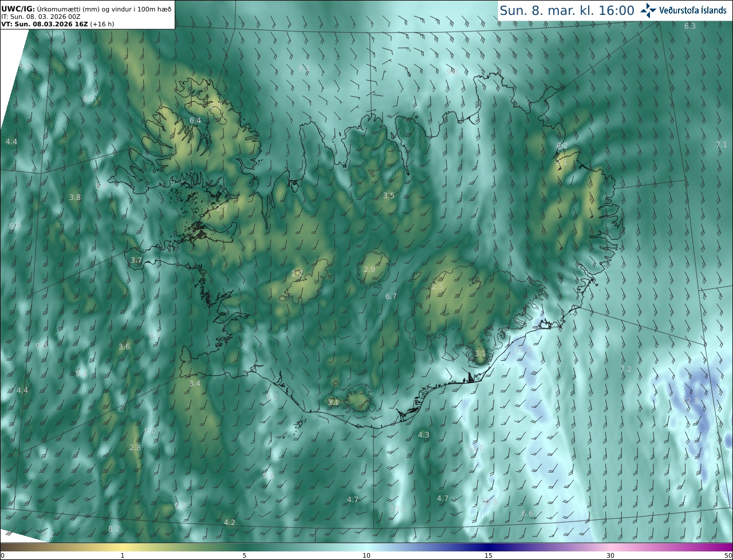Click the 6.7 value on the map
The image size is (733, 560).
pos(391,296)
